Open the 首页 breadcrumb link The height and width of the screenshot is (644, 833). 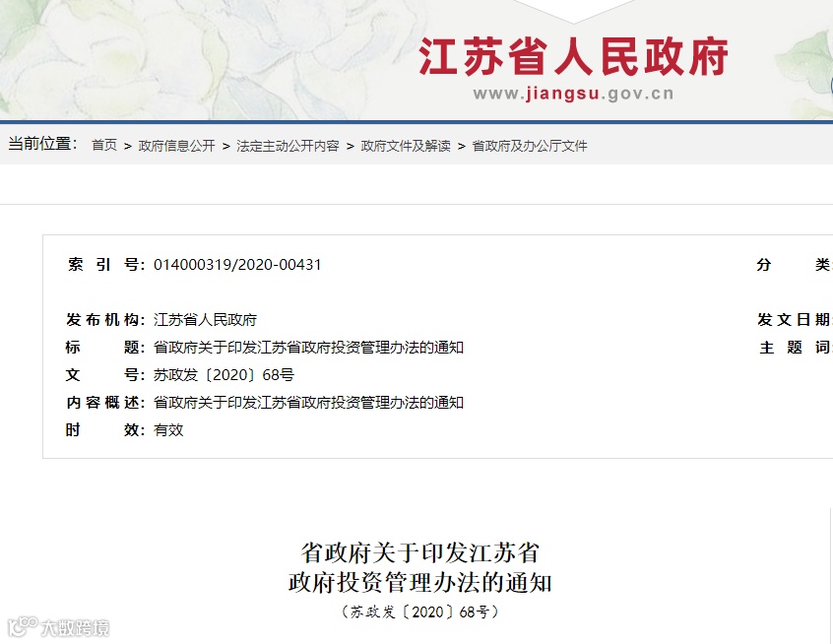point(104,146)
